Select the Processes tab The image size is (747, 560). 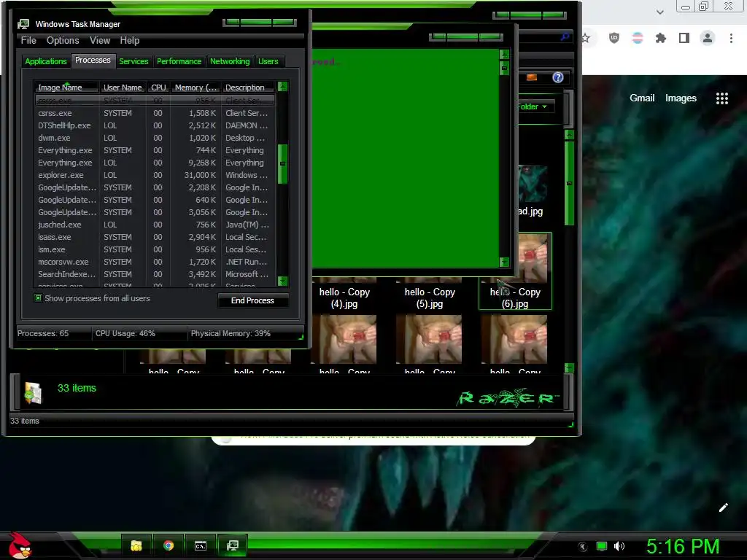(x=93, y=60)
